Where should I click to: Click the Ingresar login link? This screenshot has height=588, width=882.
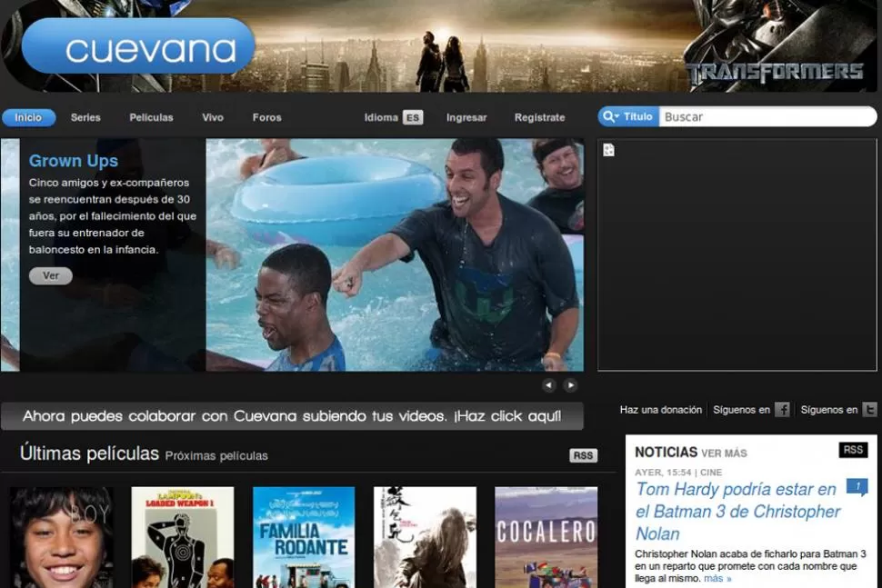pyautogui.click(x=466, y=117)
